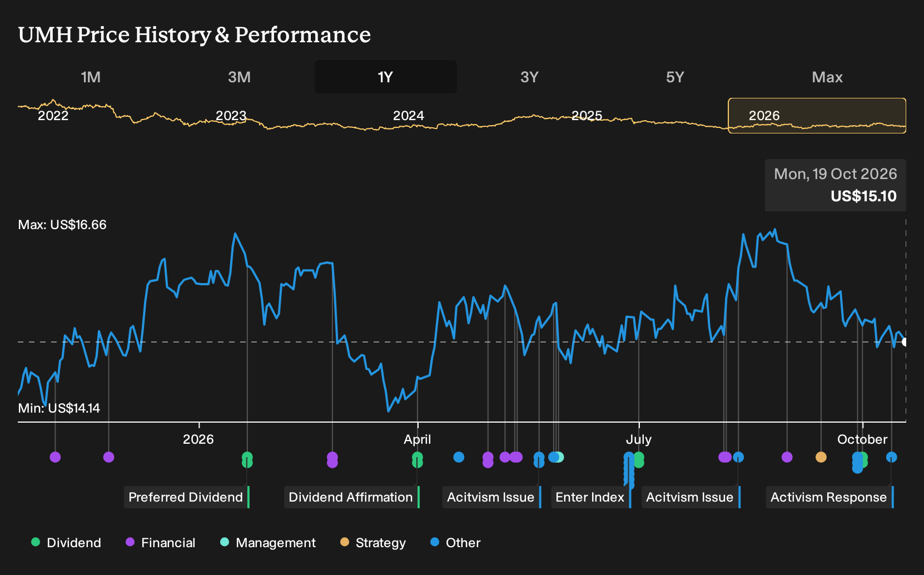924x575 pixels.
Task: Click stacked blue Other markers above Enter Index
Action: 629,470
